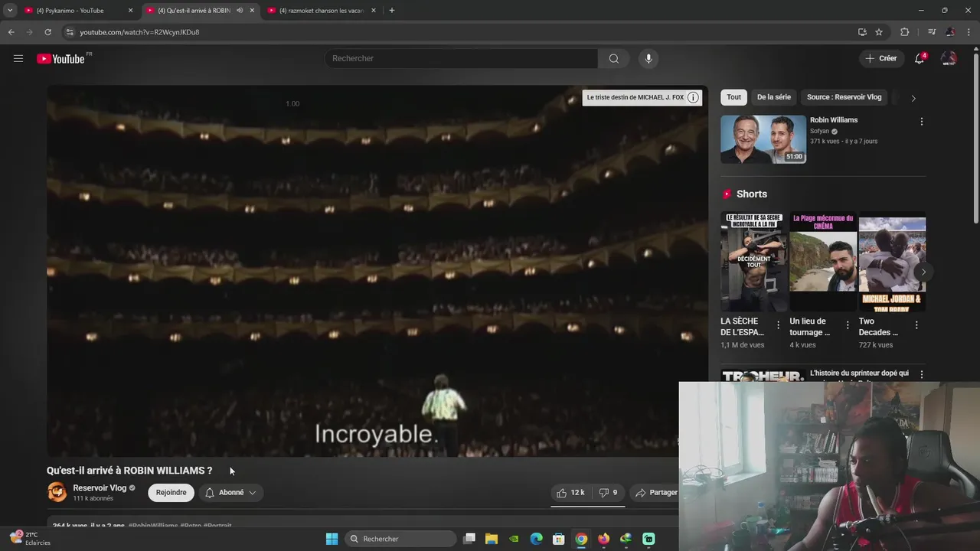
Task: Mute the playing tab speaker icon
Action: [240, 11]
